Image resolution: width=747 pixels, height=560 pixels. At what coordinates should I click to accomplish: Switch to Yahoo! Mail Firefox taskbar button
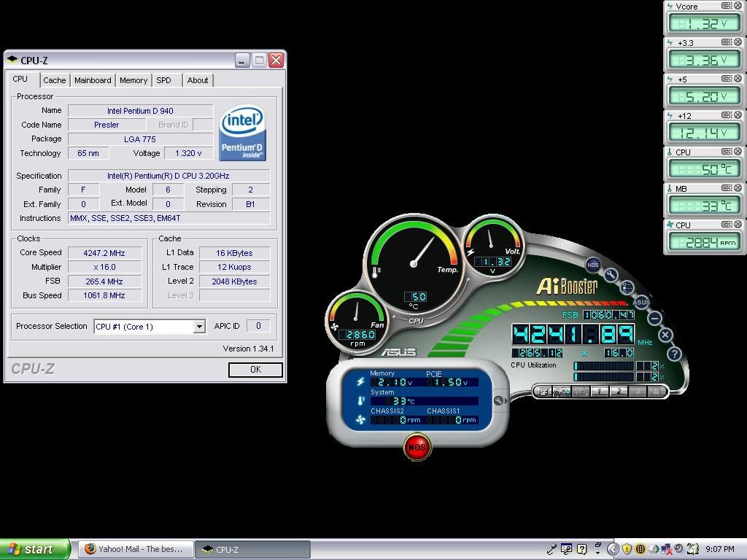(x=135, y=549)
